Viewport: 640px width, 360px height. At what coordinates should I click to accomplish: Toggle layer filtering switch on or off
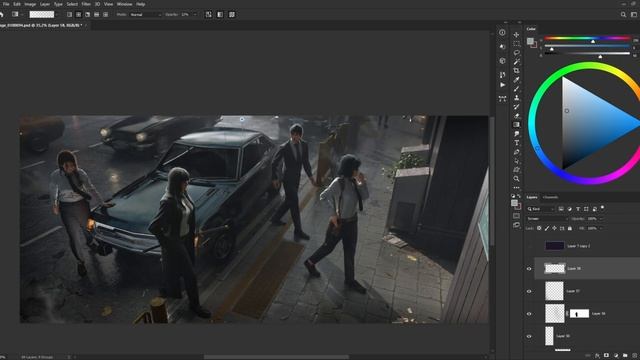[x=602, y=209]
